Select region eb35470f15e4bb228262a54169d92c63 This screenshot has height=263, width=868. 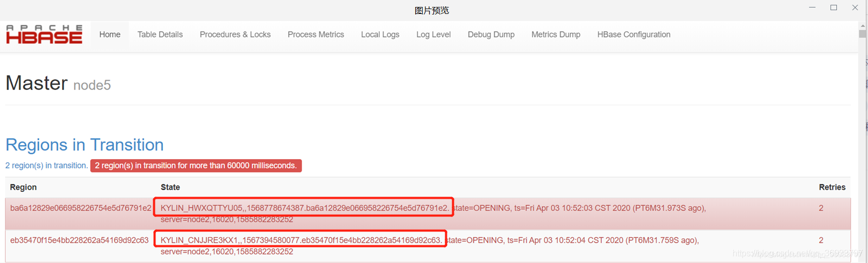pyautogui.click(x=79, y=240)
